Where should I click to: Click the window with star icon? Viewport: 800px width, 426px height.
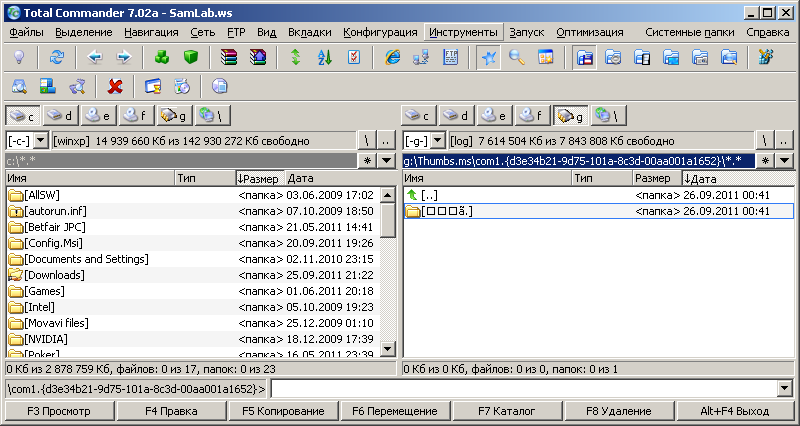(x=546, y=57)
